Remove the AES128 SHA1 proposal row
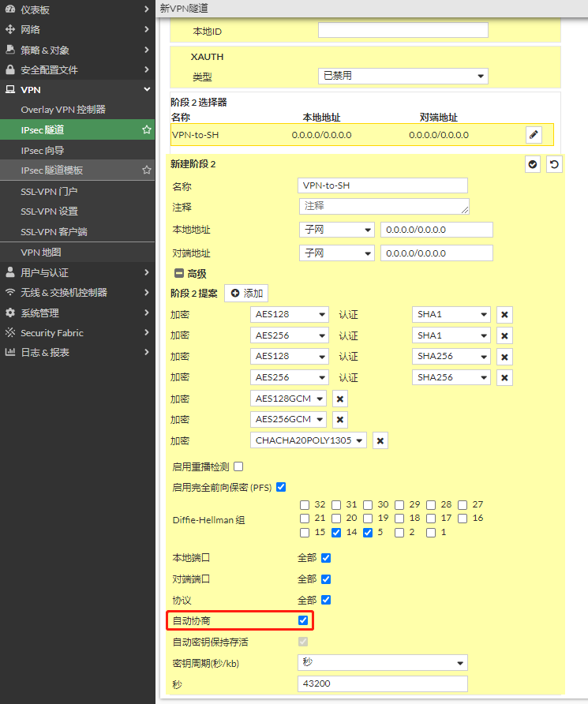588x704 pixels. (x=504, y=315)
